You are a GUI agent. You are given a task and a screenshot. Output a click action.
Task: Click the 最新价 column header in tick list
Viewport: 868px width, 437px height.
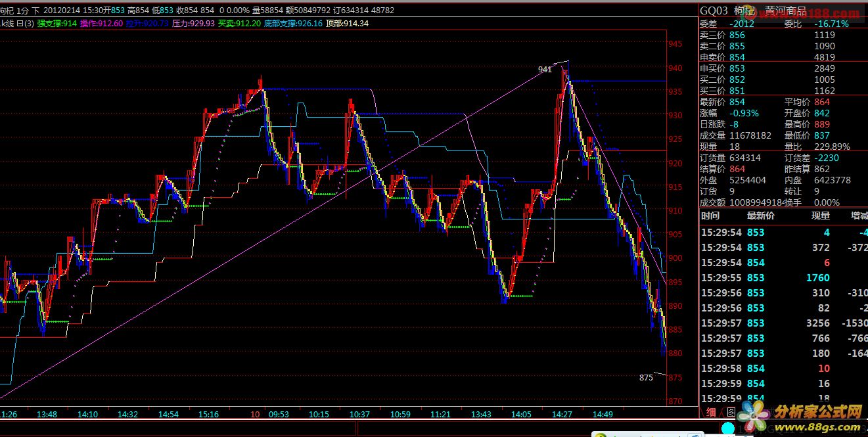(761, 216)
